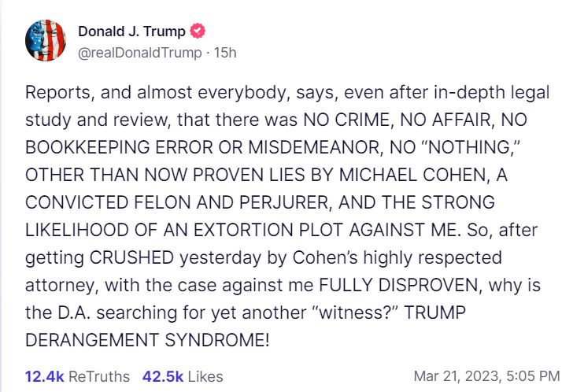The height and width of the screenshot is (392, 573).
Task: Open the @realDonaldTrump handle link
Action: coord(137,52)
